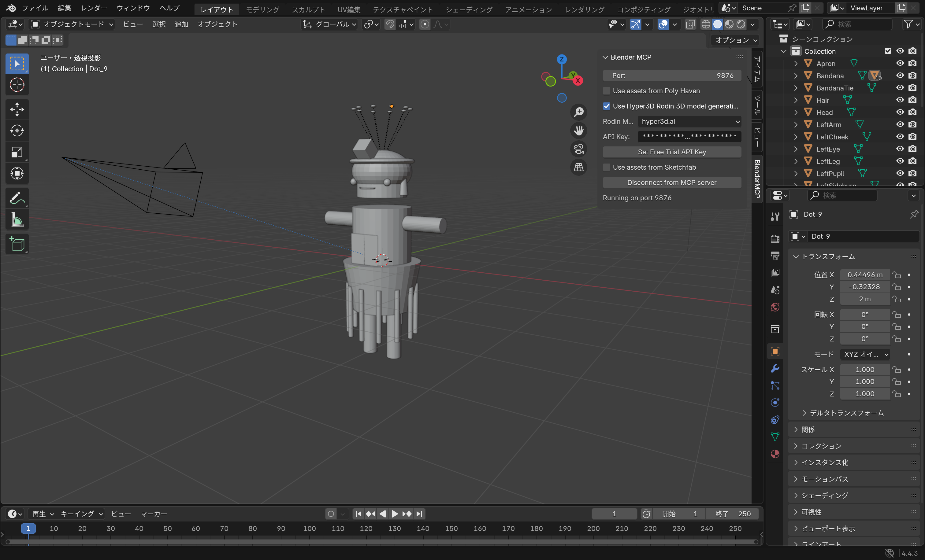
Task: Select the Measure tool
Action: pos(17,219)
